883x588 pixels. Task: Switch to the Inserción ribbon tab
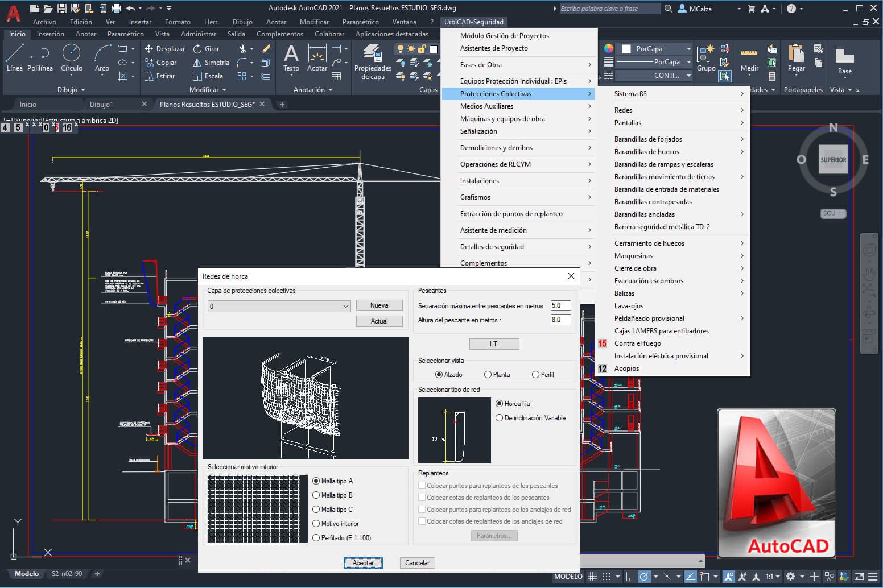(50, 34)
